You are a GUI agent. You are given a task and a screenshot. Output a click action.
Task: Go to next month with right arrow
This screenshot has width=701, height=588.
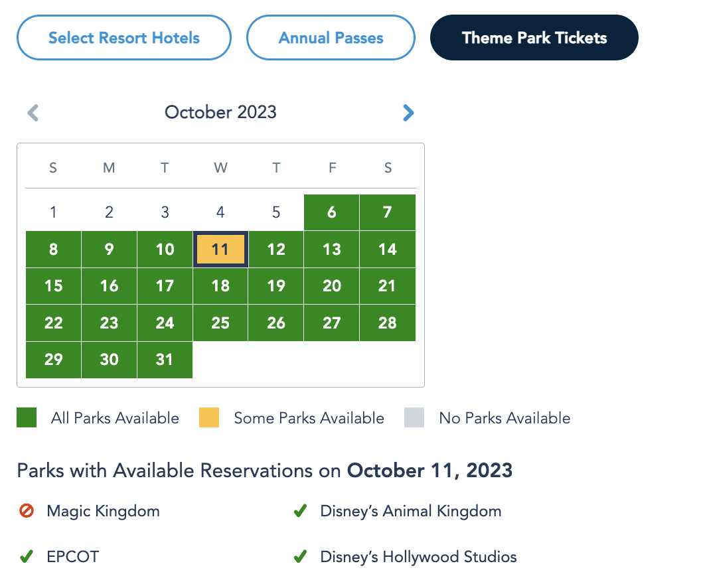click(408, 113)
